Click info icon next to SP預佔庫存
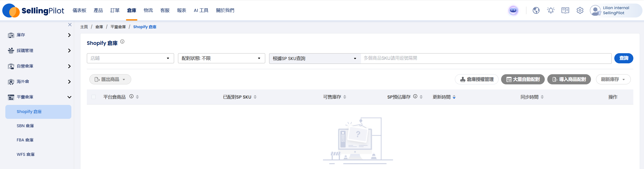The height and width of the screenshot is (169, 644). point(415,96)
